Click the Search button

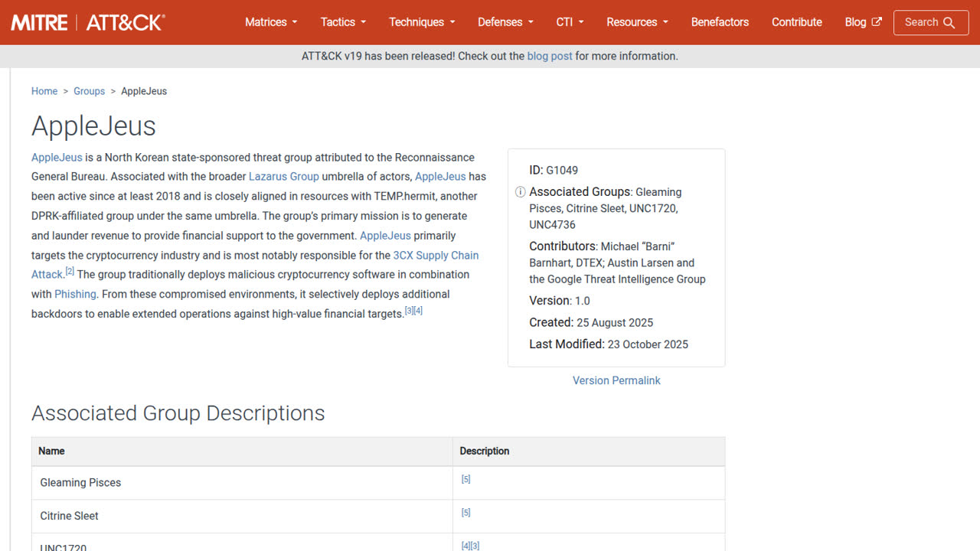coord(930,23)
